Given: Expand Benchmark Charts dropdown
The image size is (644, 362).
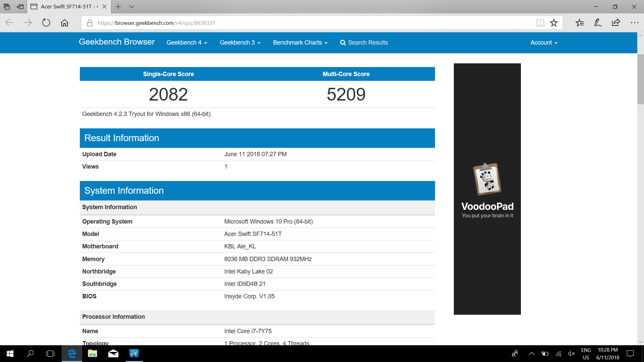Looking at the screenshot, I should (300, 43).
